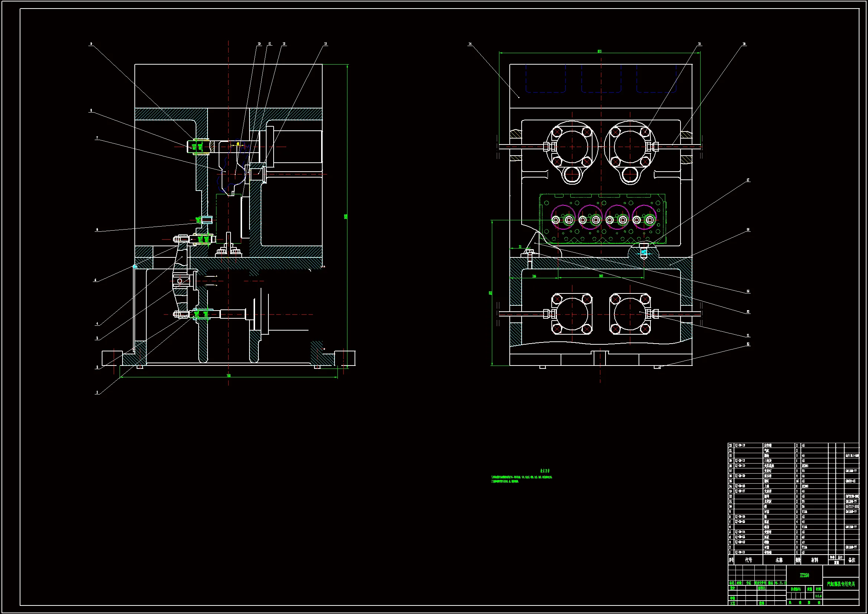Click the 备注 remarks column header

(x=851, y=560)
